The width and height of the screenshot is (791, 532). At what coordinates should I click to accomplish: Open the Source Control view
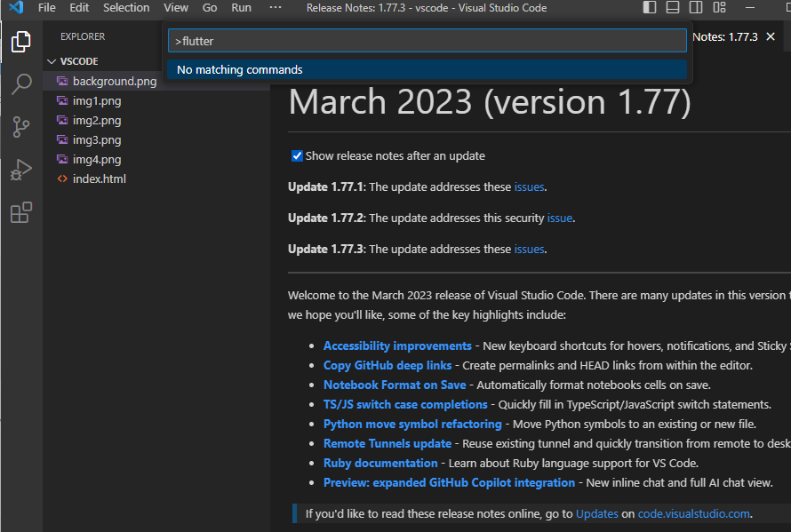coord(20,127)
